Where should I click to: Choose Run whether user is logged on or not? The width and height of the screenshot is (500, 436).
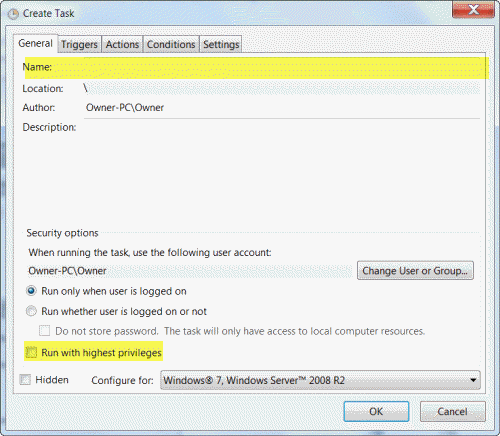[31, 311]
